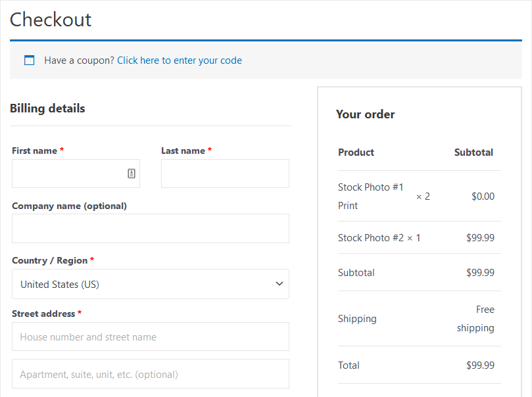Image resolution: width=532 pixels, height=397 pixels.
Task: Click the apartment, suite, unit field
Action: pyautogui.click(x=150, y=374)
